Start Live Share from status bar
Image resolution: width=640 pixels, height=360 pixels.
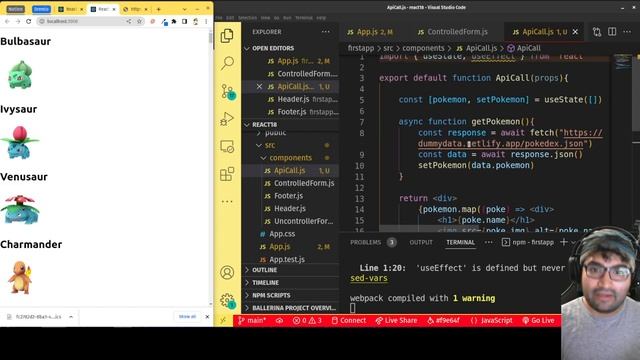pos(396,321)
